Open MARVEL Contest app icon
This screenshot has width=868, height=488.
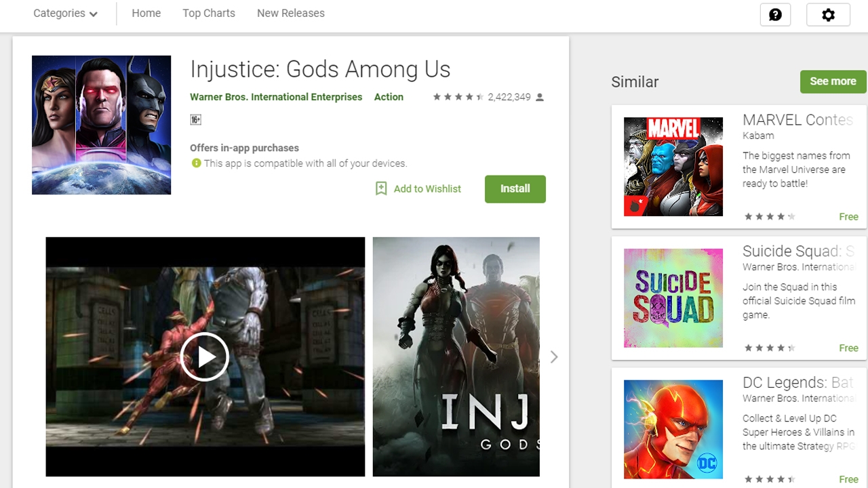(673, 167)
